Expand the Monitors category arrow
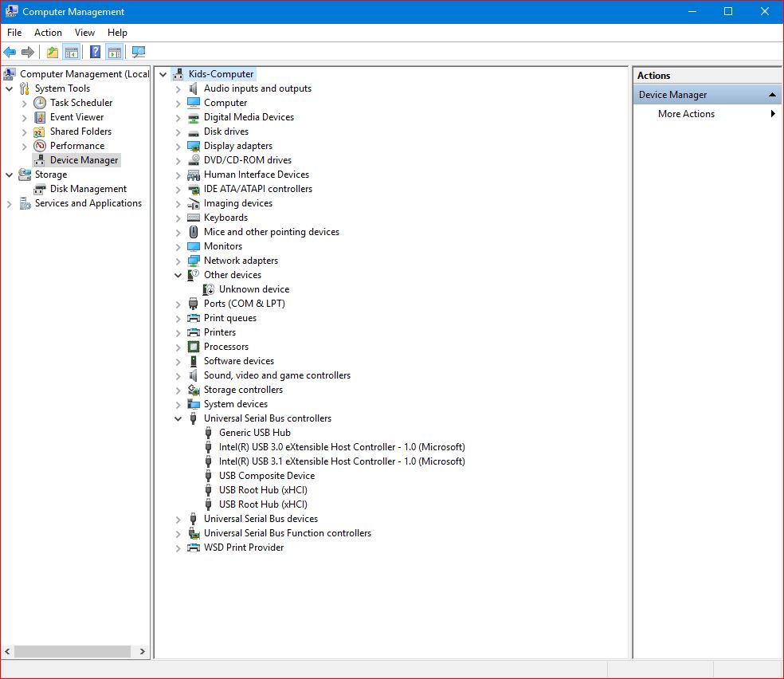This screenshot has height=679, width=784. point(178,246)
